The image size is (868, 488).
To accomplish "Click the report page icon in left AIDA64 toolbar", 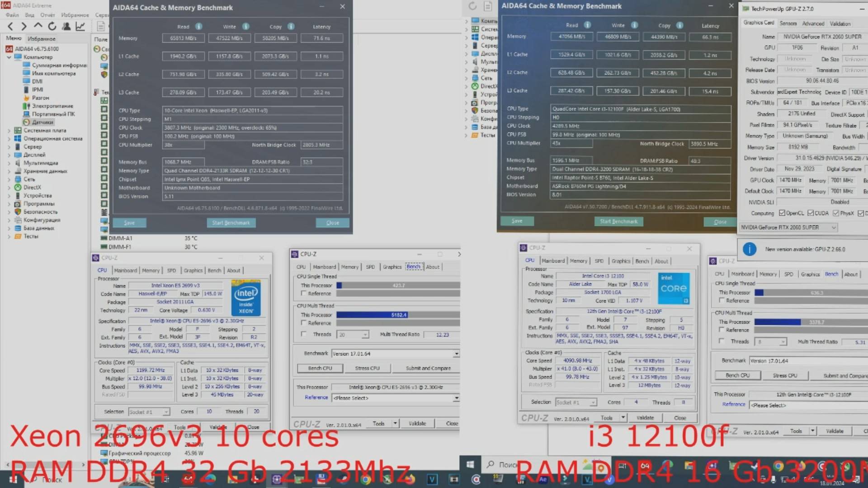I will coord(101,26).
